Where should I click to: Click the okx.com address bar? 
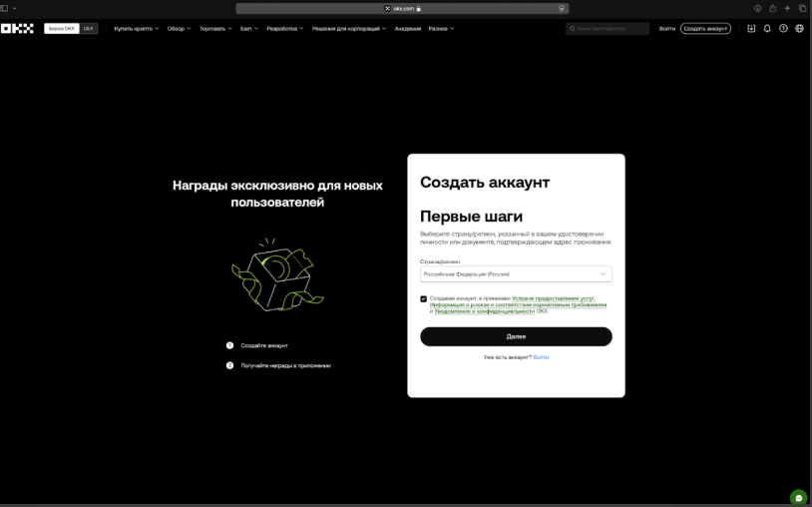click(x=402, y=8)
